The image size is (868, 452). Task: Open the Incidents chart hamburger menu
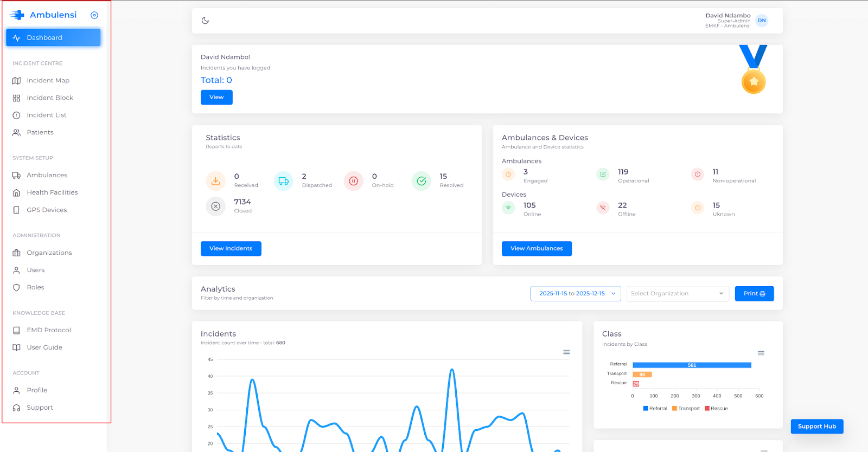(566, 352)
